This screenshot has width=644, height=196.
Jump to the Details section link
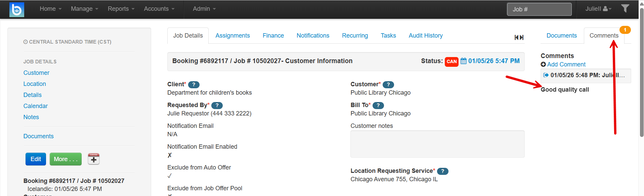pos(33,95)
